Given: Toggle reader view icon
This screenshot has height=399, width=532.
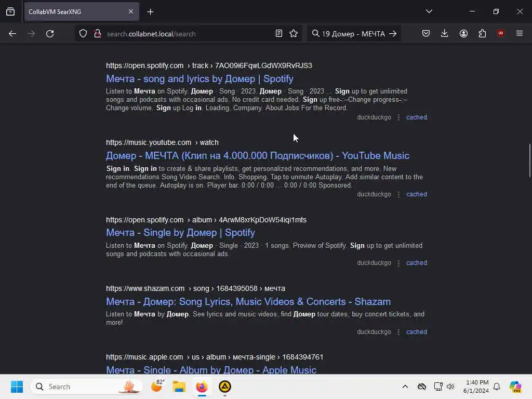Looking at the screenshot, I should pos(278,34).
